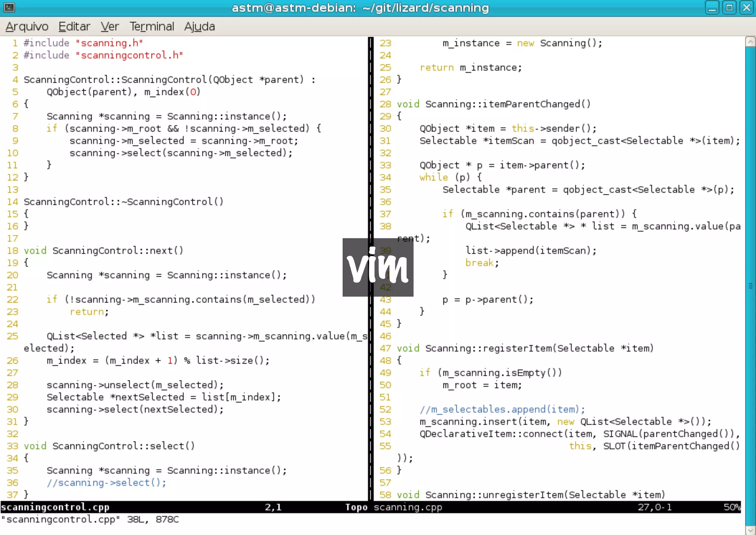Click the m_scanning.contains(m_selected) check line

coord(181,300)
